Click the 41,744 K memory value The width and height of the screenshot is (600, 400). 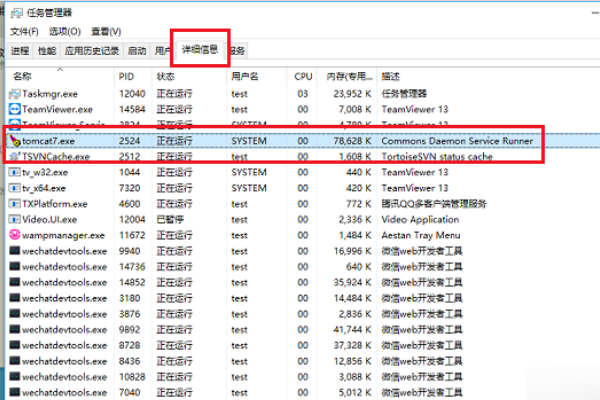coord(352,330)
